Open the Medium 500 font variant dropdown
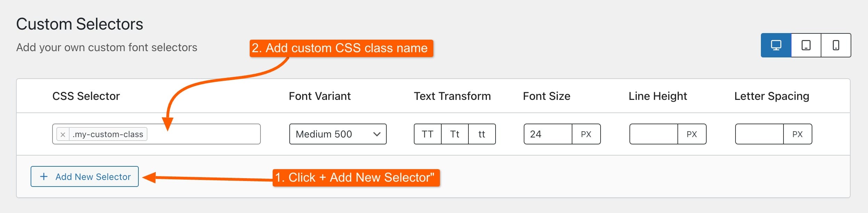Image resolution: width=868 pixels, height=213 pixels. [x=338, y=134]
